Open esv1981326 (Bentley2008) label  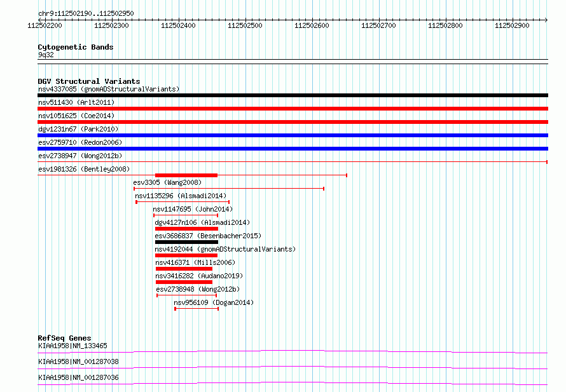coord(84,169)
